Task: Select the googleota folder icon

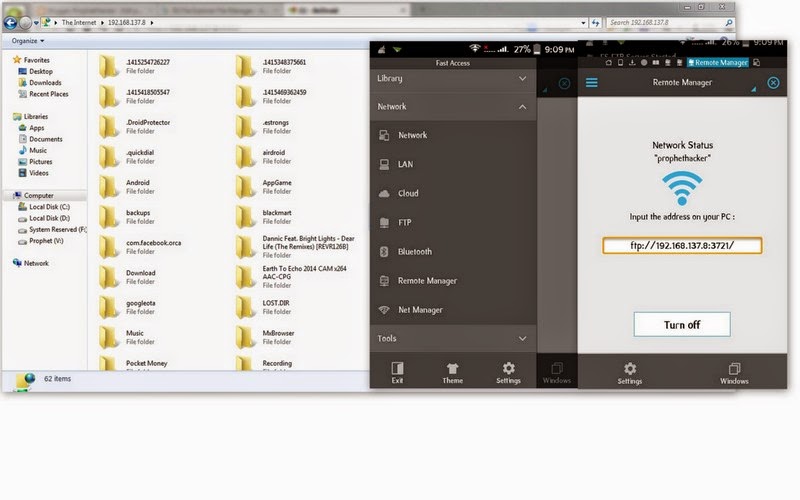Action: (x=108, y=307)
